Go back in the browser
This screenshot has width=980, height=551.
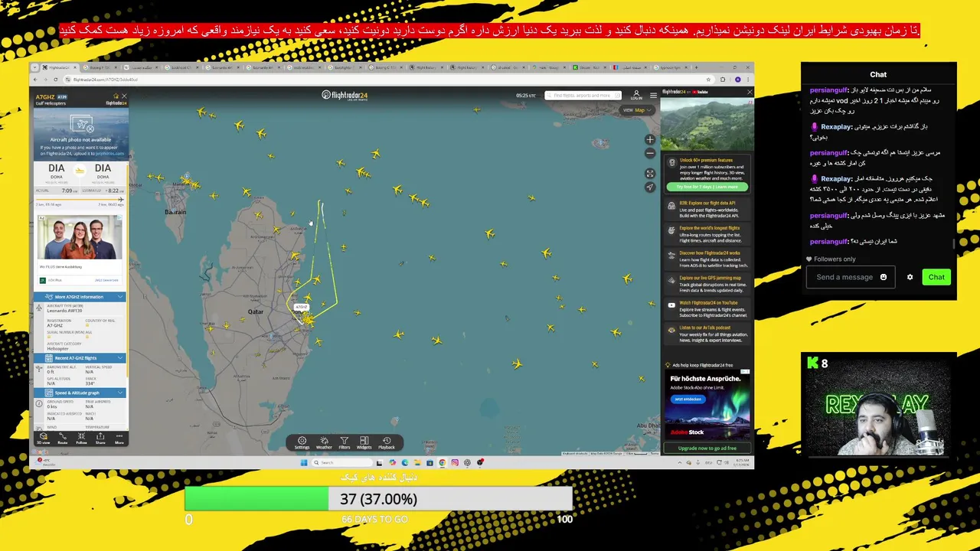click(34, 80)
